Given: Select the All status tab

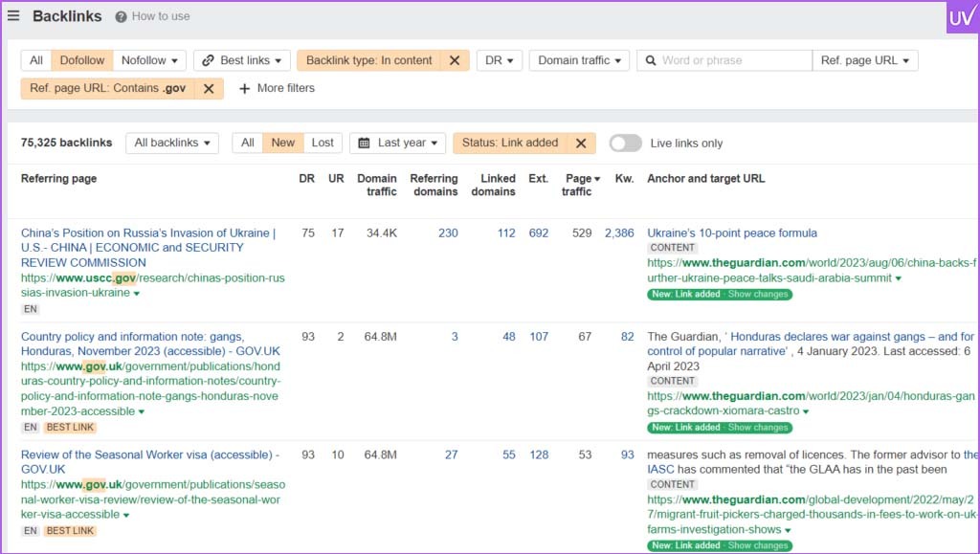Looking at the screenshot, I should (x=248, y=143).
